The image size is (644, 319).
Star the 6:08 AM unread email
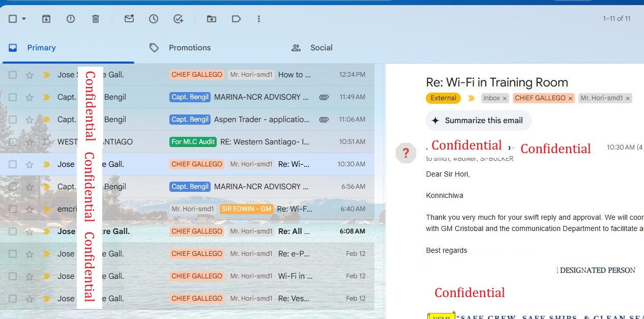coord(30,231)
